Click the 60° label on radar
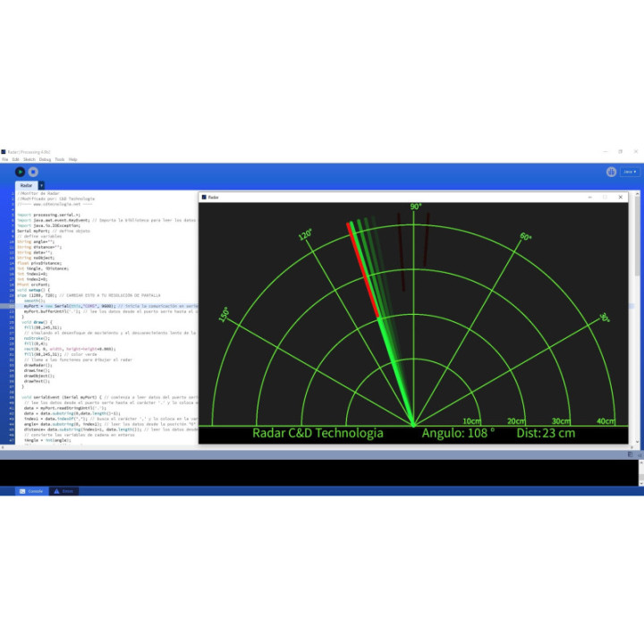 [x=525, y=236]
